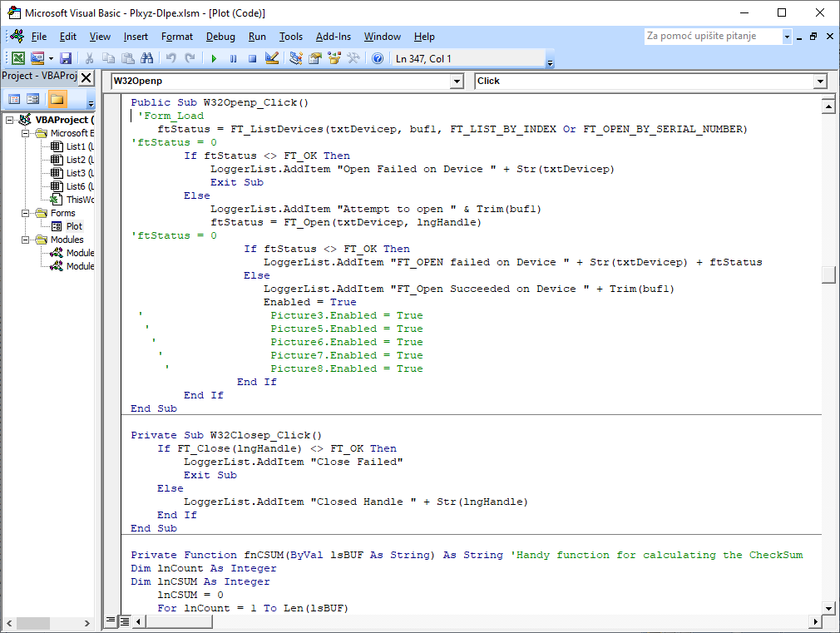Open the Debug menu
The width and height of the screenshot is (840, 633).
pyautogui.click(x=220, y=37)
